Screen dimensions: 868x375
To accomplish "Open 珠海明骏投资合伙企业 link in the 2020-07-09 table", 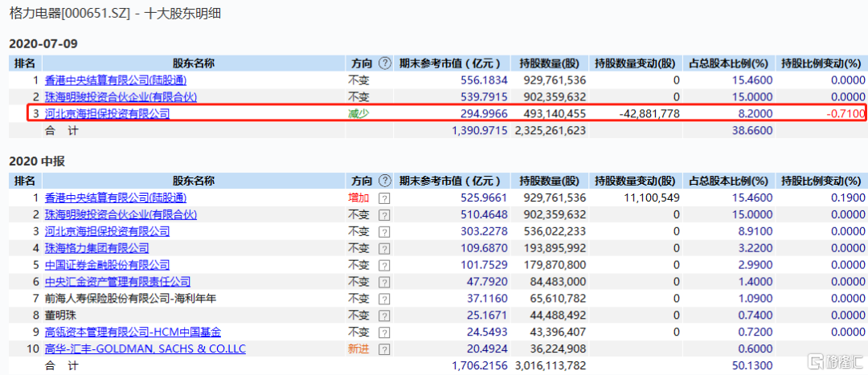I will click(x=121, y=97).
